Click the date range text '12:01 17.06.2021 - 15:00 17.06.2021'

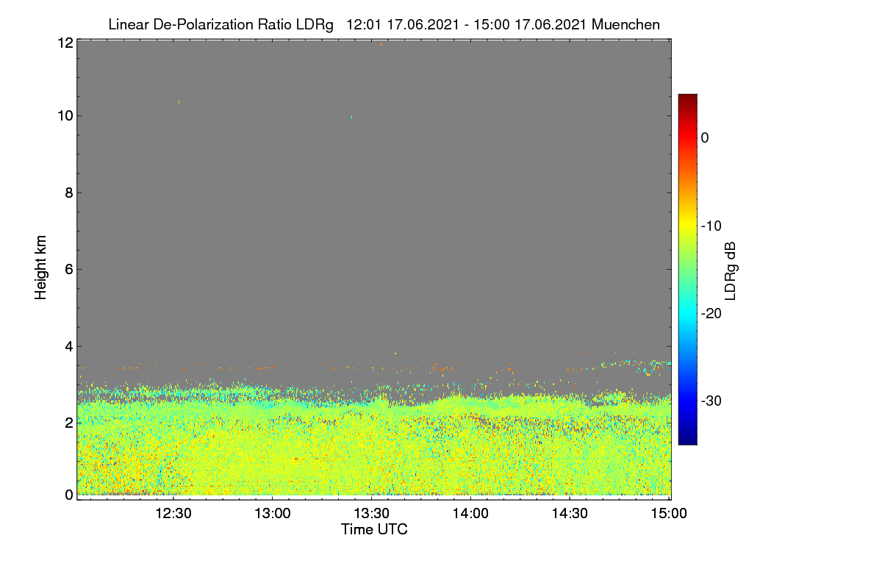(x=466, y=24)
